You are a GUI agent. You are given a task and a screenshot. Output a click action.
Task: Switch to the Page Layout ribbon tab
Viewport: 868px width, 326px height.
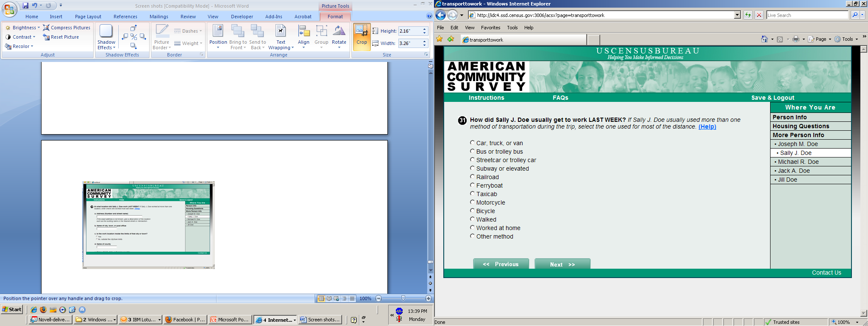click(x=88, y=17)
